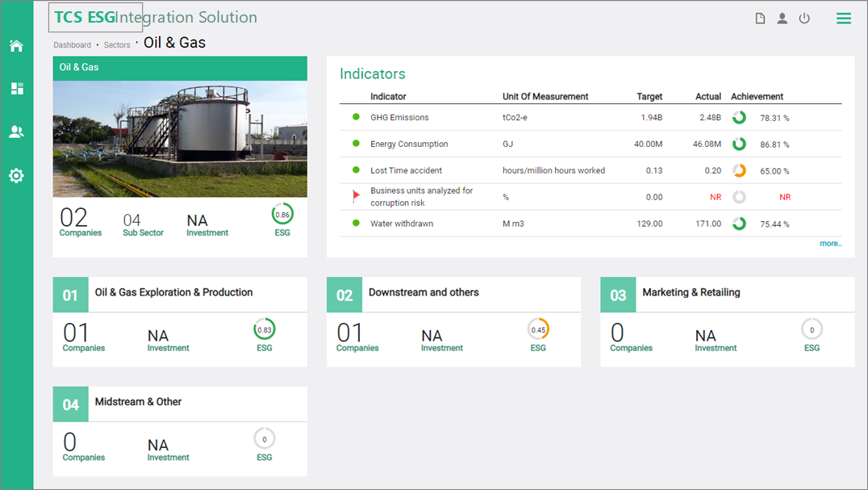Open the users icon in the sidebar
The image size is (868, 490).
17,132
